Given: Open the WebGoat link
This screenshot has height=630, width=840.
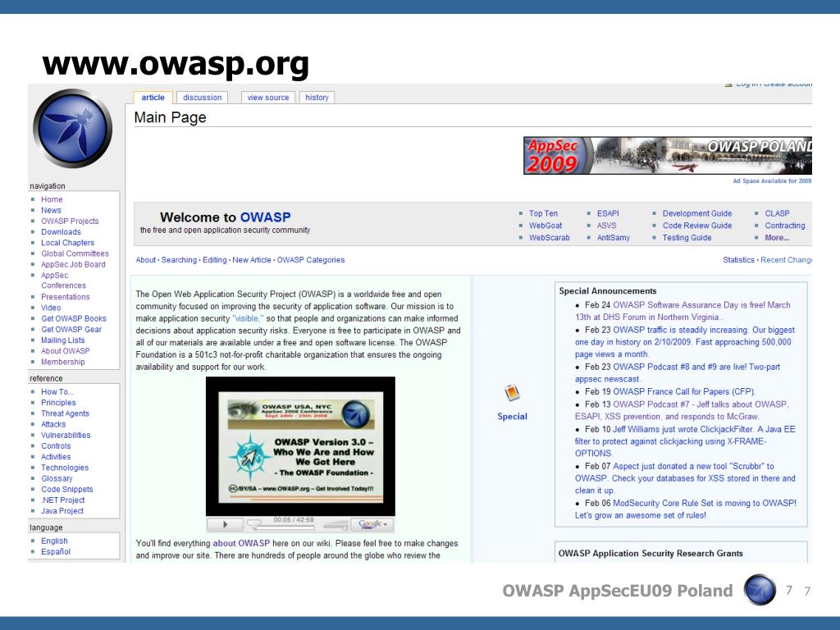Looking at the screenshot, I should coord(546,226).
